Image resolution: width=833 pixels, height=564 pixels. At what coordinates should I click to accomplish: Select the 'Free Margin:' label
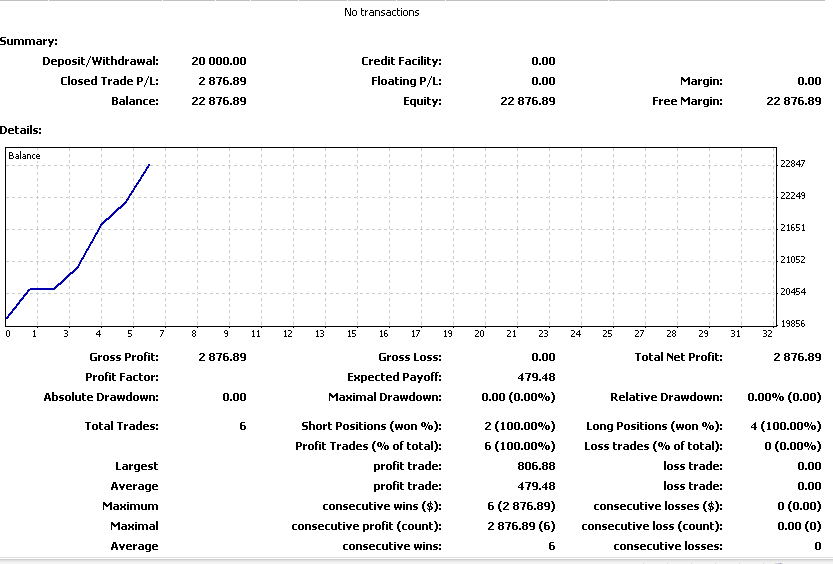coord(687,101)
